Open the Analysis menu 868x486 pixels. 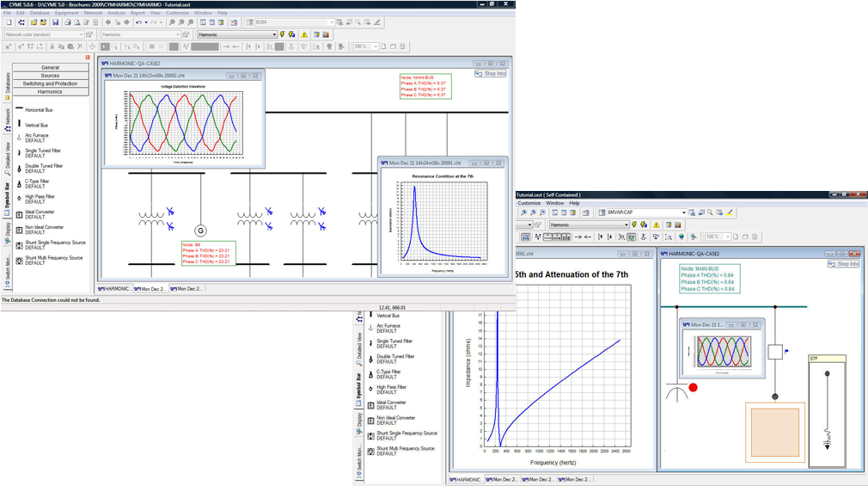(x=116, y=13)
